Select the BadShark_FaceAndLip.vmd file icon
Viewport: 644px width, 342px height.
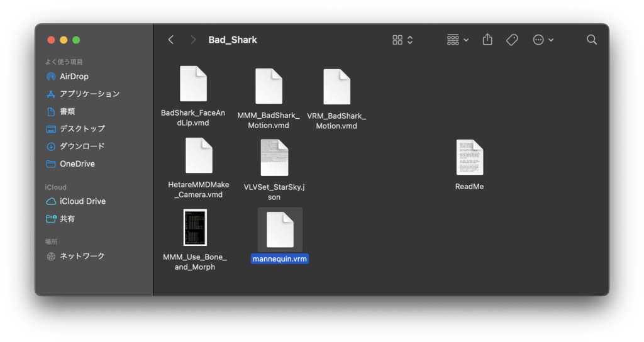click(x=193, y=84)
